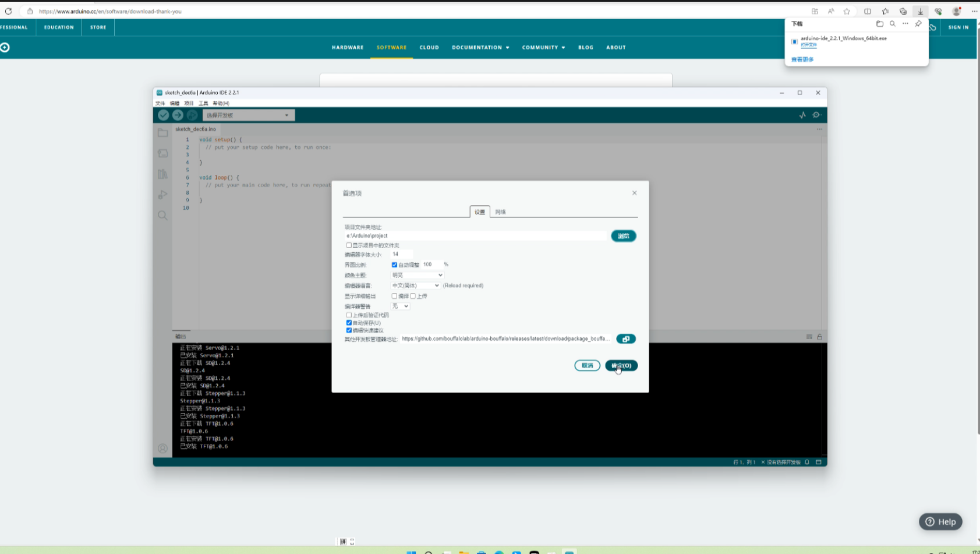Click SIGN IN on Arduino website
980x554 pixels.
(958, 27)
